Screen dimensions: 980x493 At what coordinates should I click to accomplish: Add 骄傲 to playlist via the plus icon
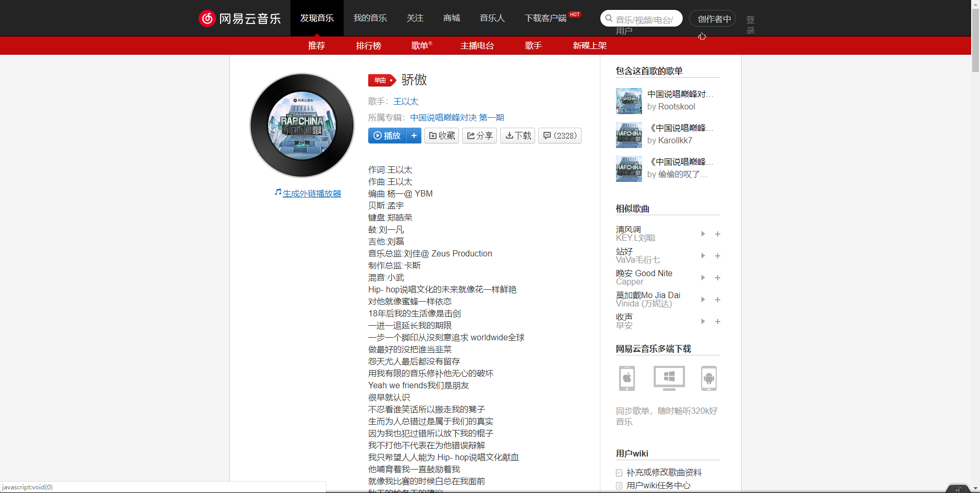[x=414, y=135]
